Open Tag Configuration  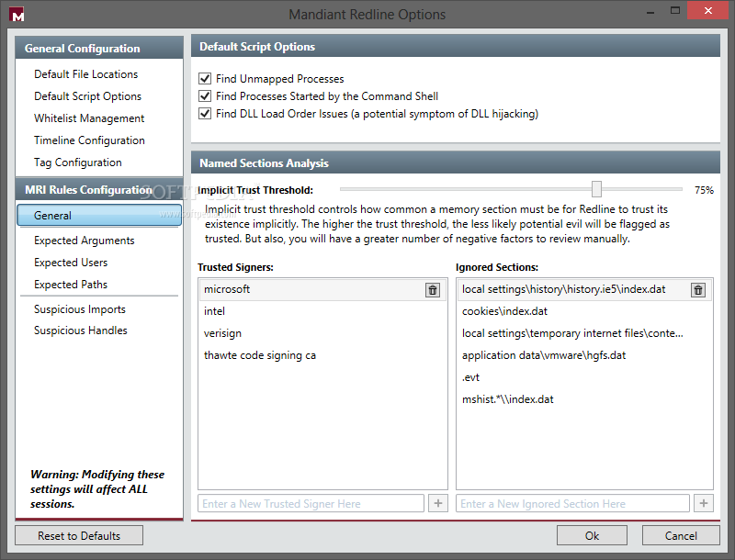pyautogui.click(x=78, y=162)
